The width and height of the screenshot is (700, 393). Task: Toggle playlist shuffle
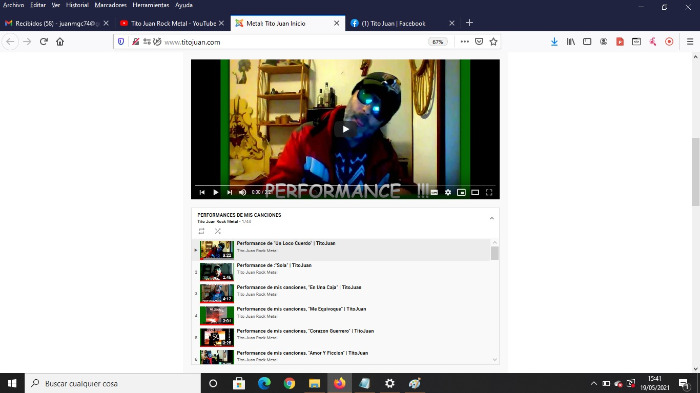click(217, 231)
